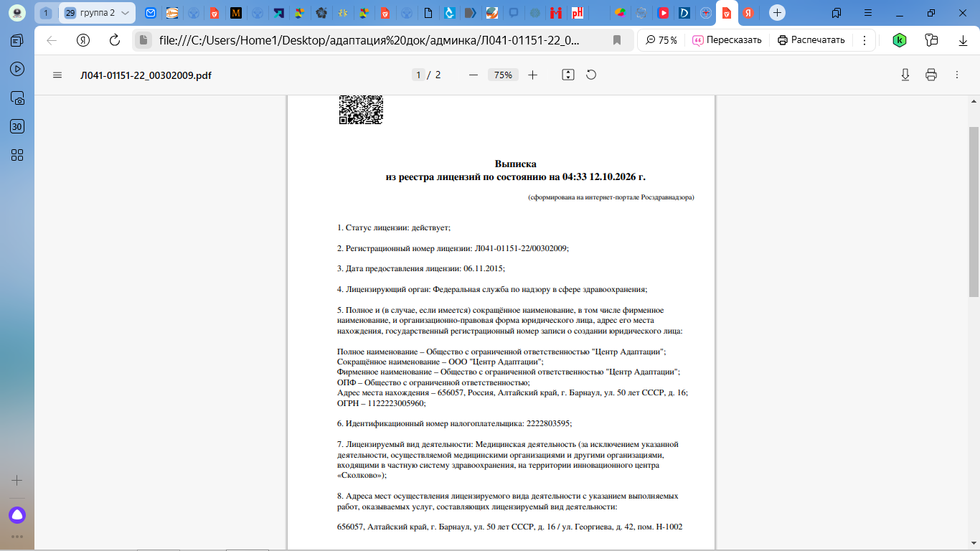Screen dimensions: 980x551
Task: Open the tab bookmarks collections icon
Action: pyautogui.click(x=837, y=13)
